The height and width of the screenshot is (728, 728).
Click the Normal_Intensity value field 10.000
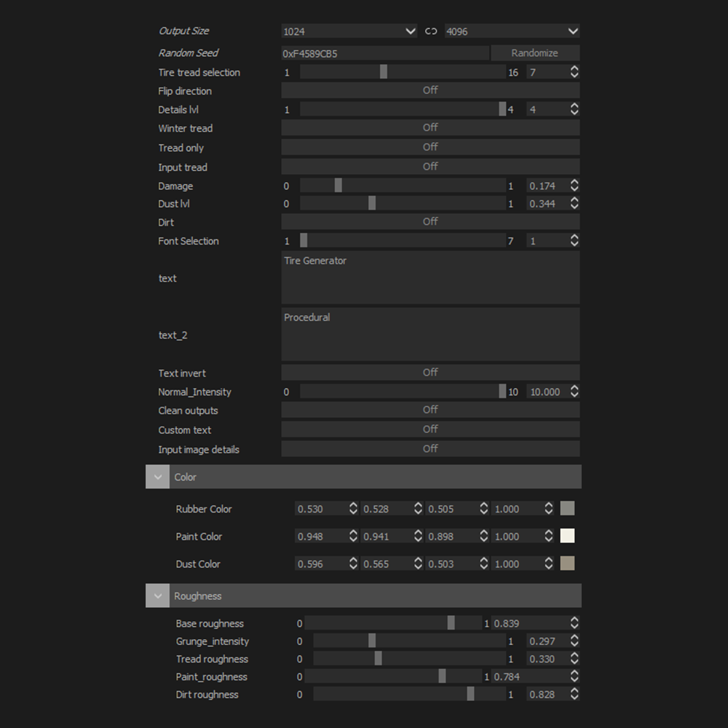548,392
